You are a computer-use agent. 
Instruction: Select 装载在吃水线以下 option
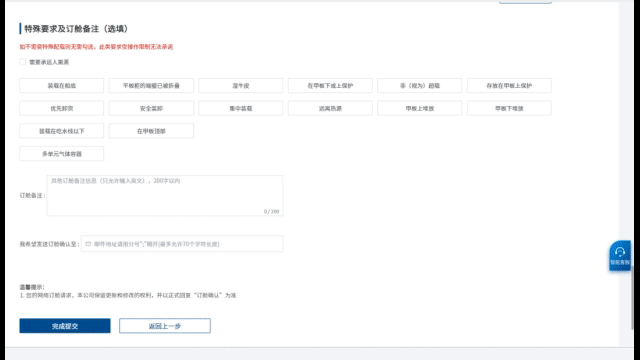(62, 131)
